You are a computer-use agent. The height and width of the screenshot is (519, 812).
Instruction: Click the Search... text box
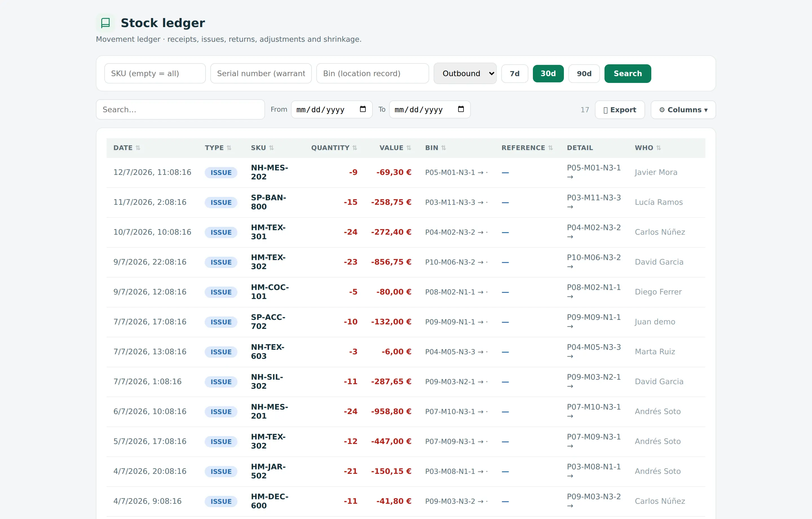180,109
